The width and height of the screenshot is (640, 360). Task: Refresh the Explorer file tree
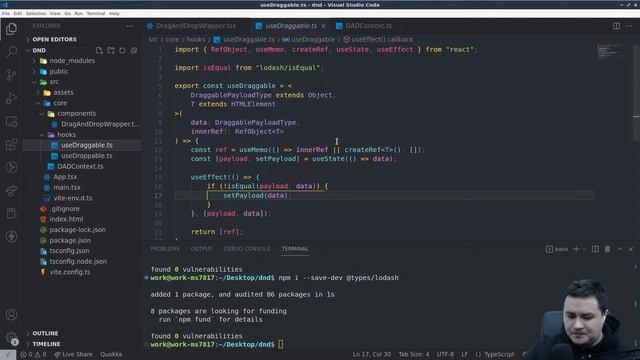pos(122,50)
